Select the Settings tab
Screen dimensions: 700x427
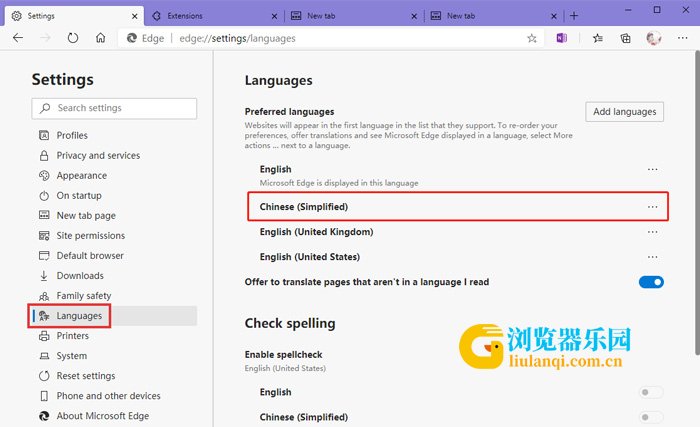[74, 16]
